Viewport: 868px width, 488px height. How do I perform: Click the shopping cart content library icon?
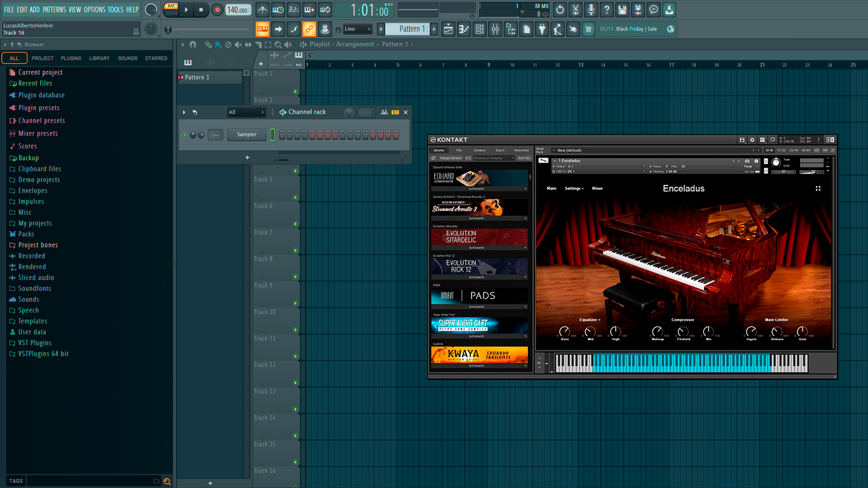point(588,29)
